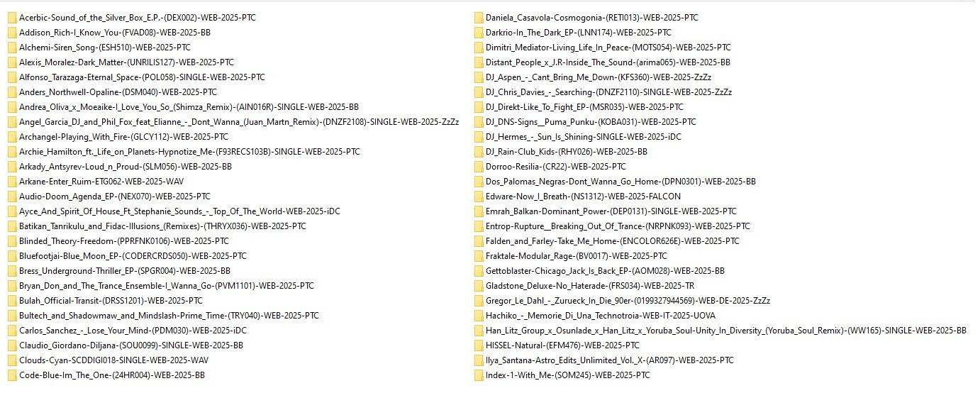Select Gregor_Le_Dahl_-_Zurueck_In_Die_90er name
This screenshot has width=980, height=393.
(x=628, y=301)
